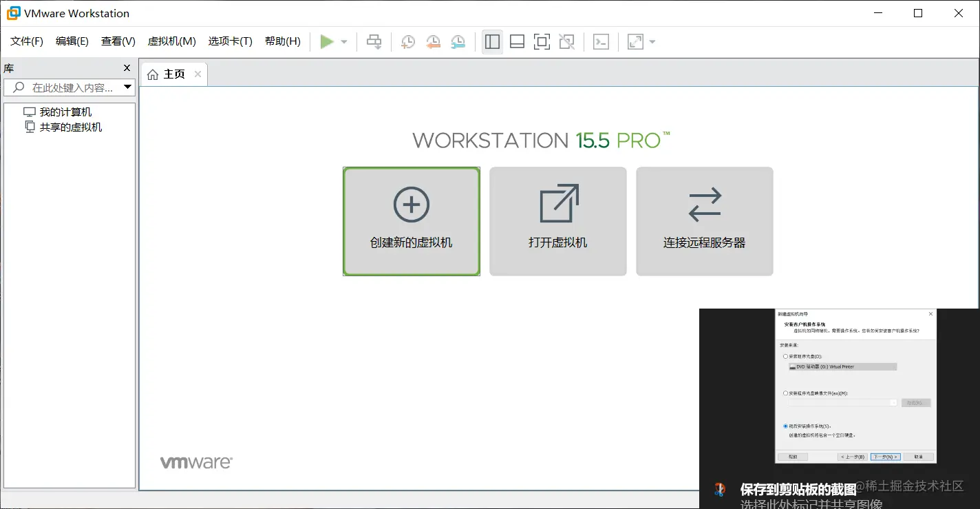Open the 虚拟机(M) menu
Viewport: 980px width, 509px height.
[172, 41]
